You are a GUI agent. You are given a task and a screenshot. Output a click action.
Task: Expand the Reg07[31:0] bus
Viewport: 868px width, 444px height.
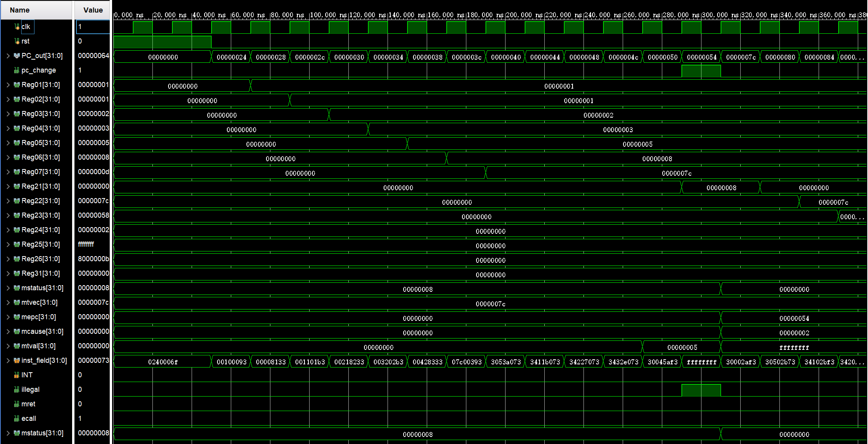[x=8, y=172]
